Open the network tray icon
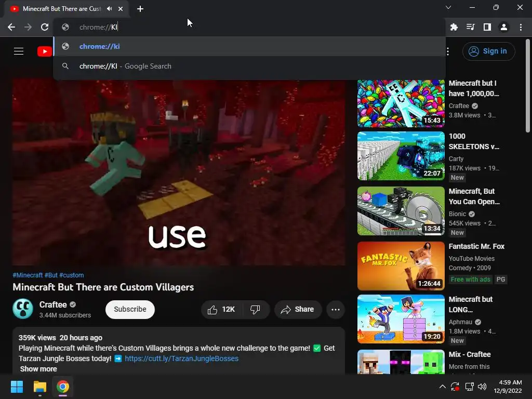Viewport: 532px width, 399px height. (469, 387)
